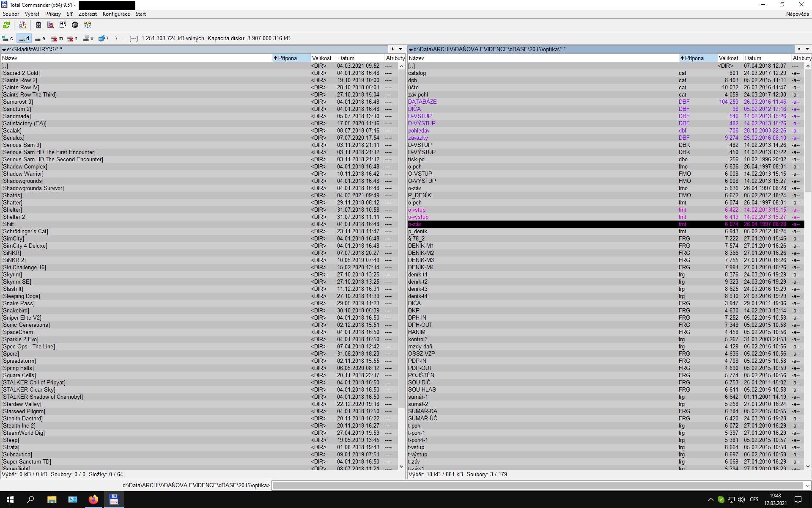This screenshot has height=508, width=812.
Task: Open the Příkazy menu
Action: [x=53, y=14]
